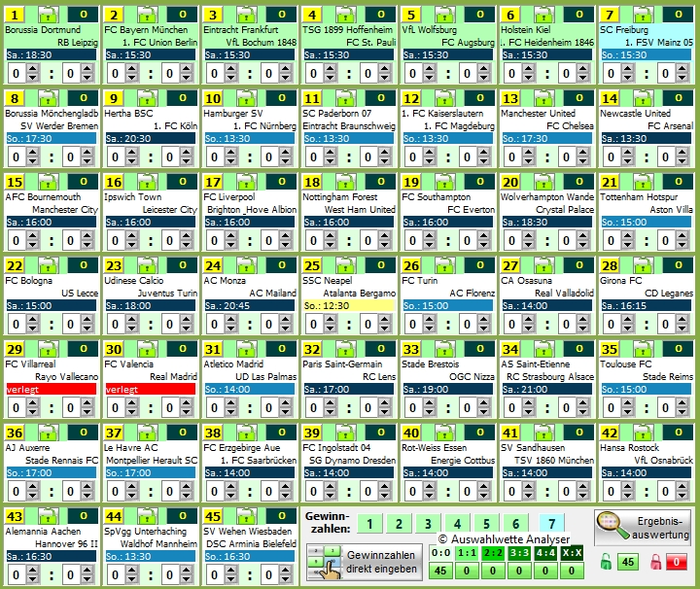Click the green open-lock icon beside 45
This screenshot has height=589, width=700.
tap(606, 562)
